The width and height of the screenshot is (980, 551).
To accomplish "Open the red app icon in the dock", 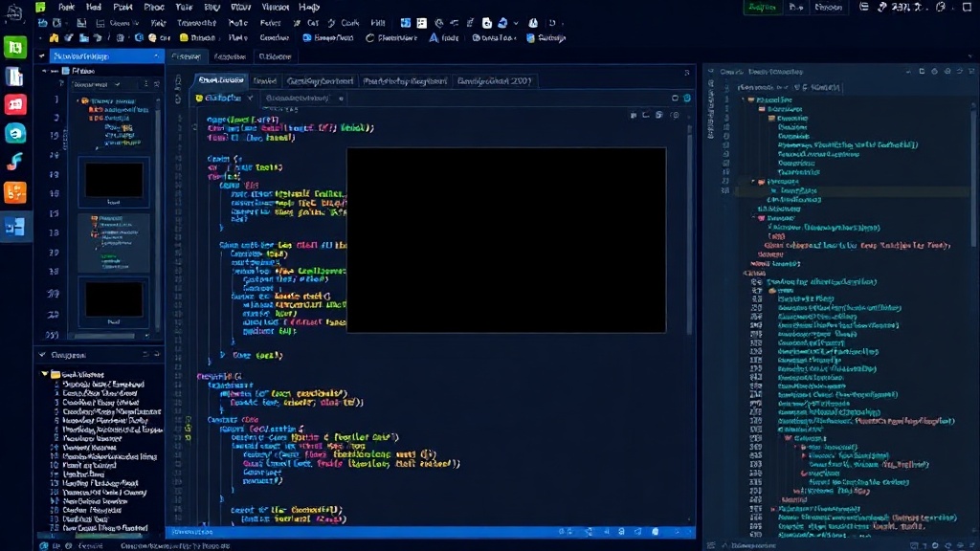I will click(15, 104).
